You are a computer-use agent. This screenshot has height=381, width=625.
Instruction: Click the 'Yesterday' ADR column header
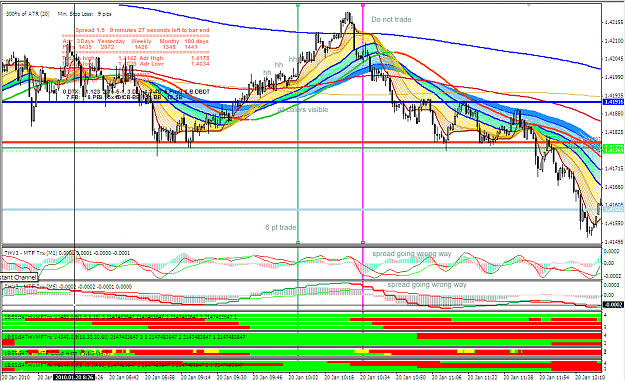tap(111, 41)
